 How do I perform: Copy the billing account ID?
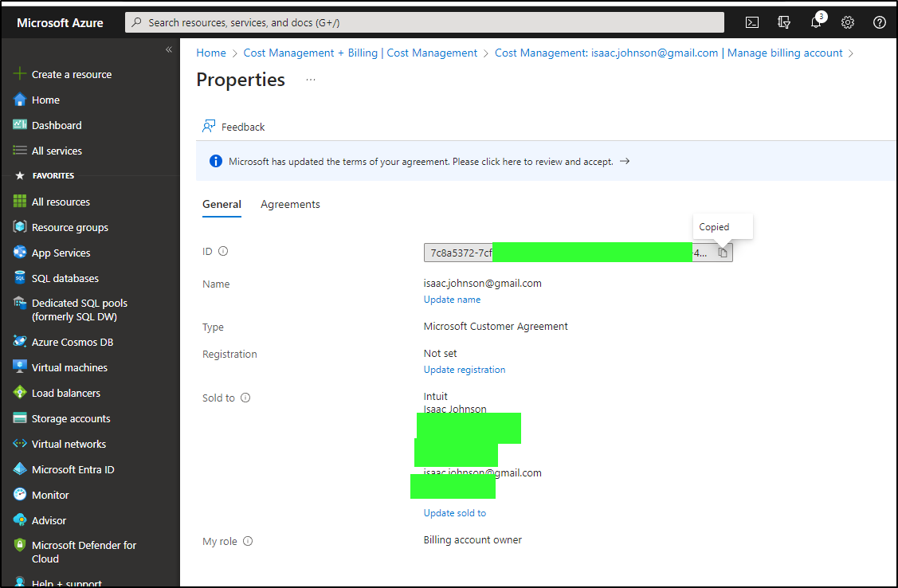[723, 253]
